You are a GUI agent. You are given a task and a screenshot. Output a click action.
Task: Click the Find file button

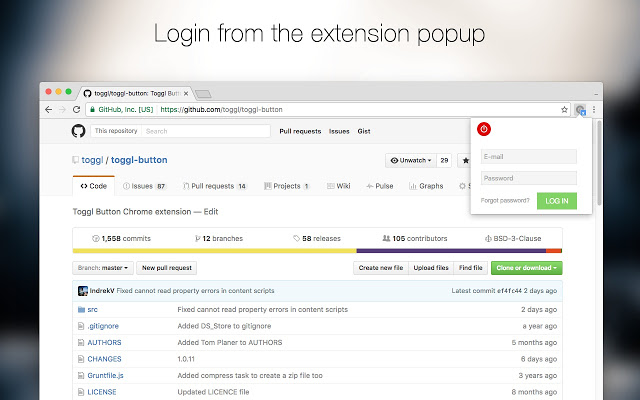point(471,268)
